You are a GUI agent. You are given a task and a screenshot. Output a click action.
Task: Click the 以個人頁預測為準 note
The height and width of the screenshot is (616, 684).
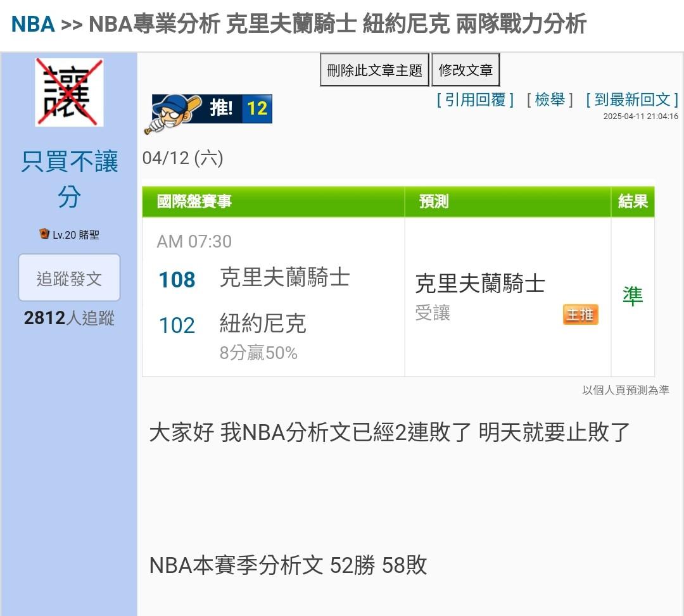[x=626, y=390]
